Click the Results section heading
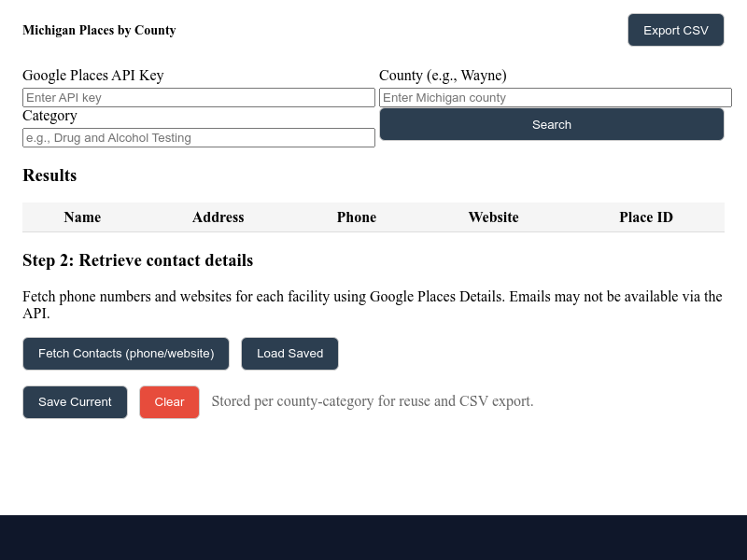747x560 pixels. [49, 175]
